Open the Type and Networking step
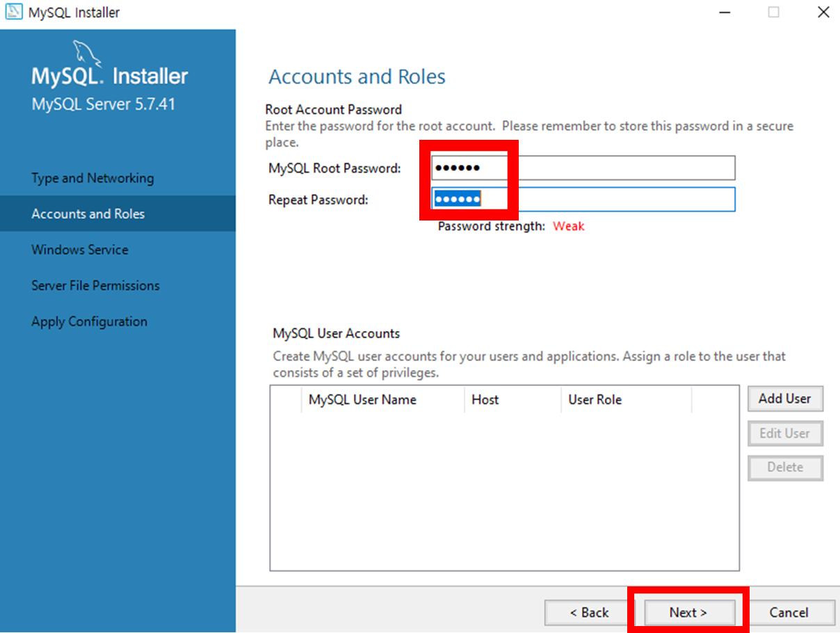 pyautogui.click(x=92, y=178)
